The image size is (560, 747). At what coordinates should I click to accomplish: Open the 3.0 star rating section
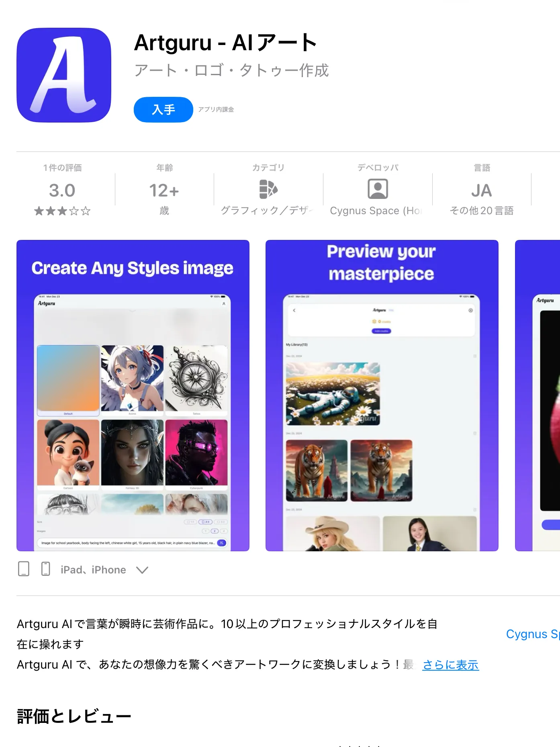pos(62,190)
